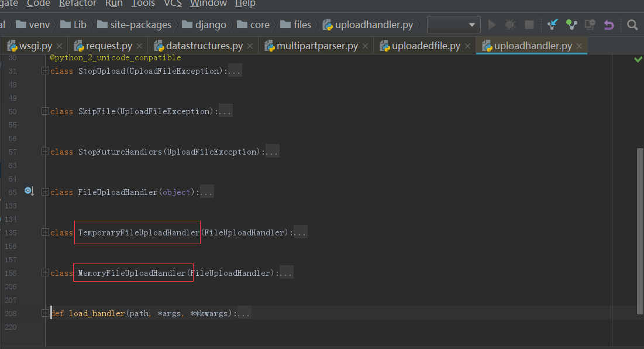
Task: Click the **kwargs parameter text
Action: coord(209,314)
